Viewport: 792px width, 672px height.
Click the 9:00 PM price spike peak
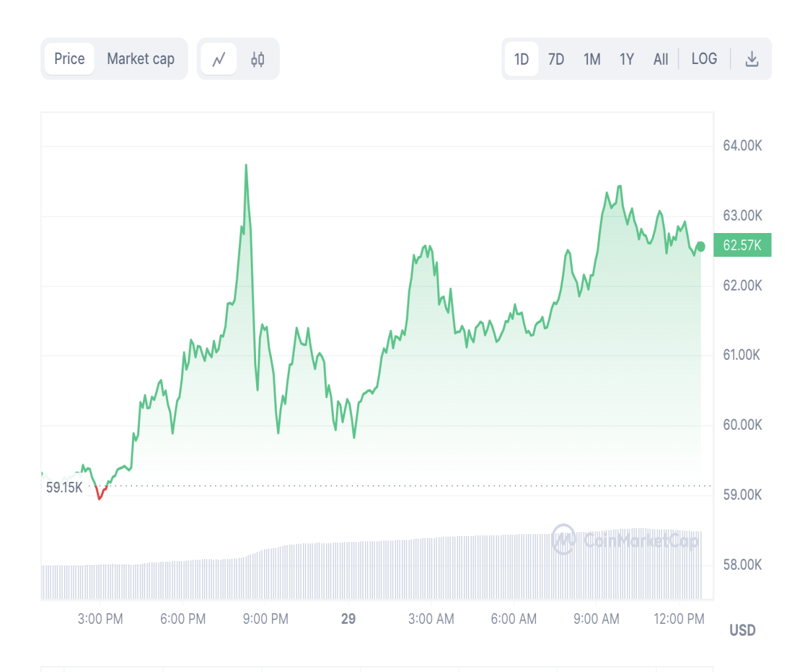point(246,166)
